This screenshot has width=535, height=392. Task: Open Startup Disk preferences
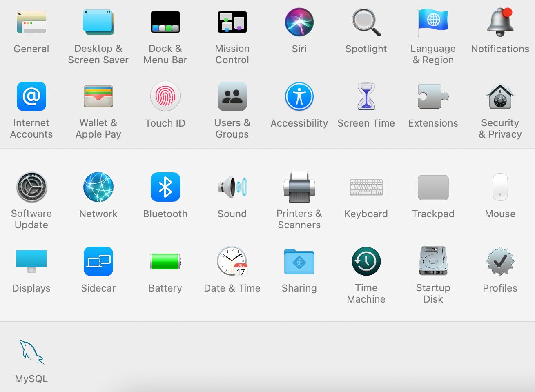pyautogui.click(x=433, y=261)
